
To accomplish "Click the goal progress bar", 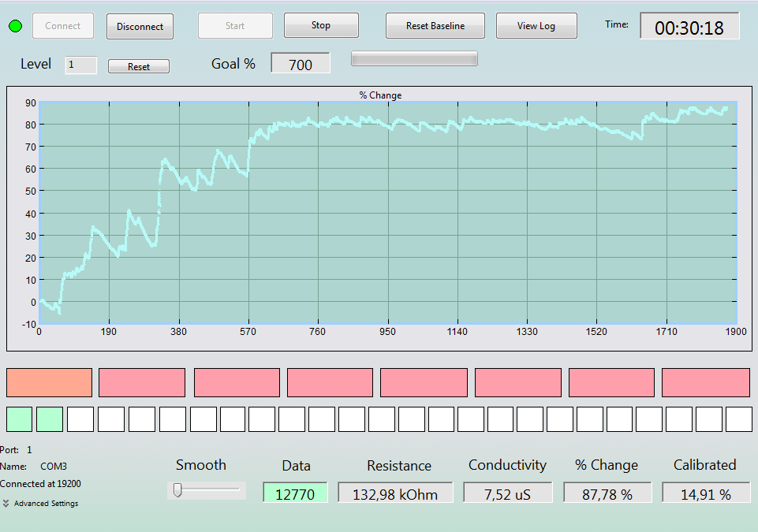I will (x=414, y=58).
